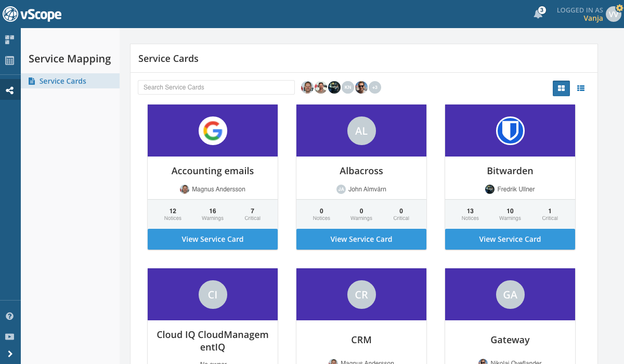This screenshot has height=364, width=624.
Task: View Service Card for Accounting emails
Action: point(213,239)
